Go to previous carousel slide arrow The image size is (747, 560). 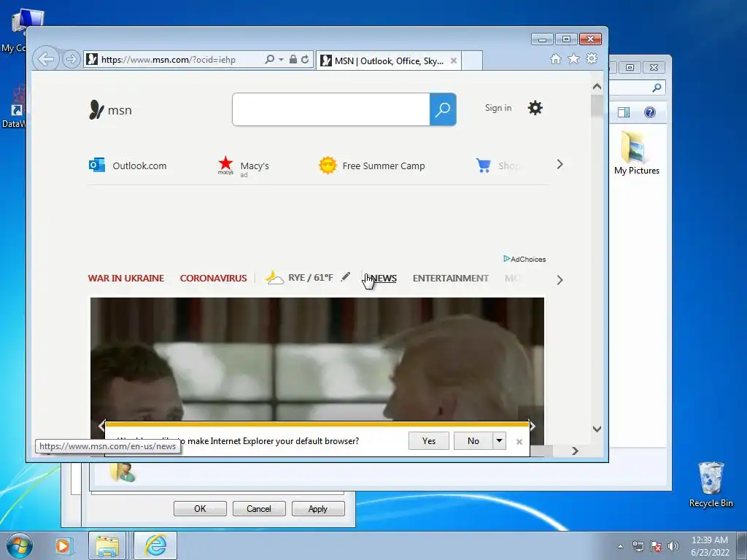[x=101, y=426]
